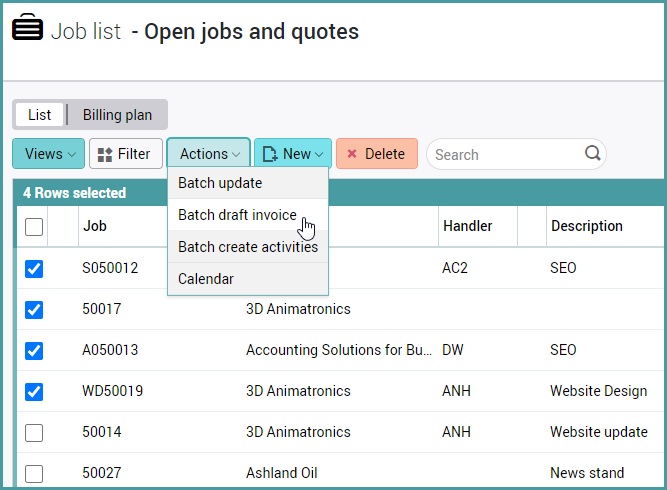Check the checkbox for job 50027
The height and width of the screenshot is (490, 667).
34,473
